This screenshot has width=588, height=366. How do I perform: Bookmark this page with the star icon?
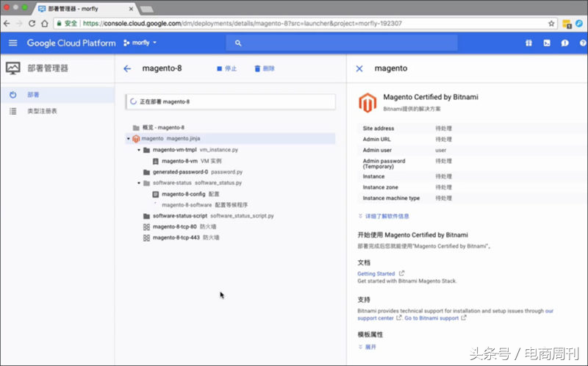[x=551, y=24]
